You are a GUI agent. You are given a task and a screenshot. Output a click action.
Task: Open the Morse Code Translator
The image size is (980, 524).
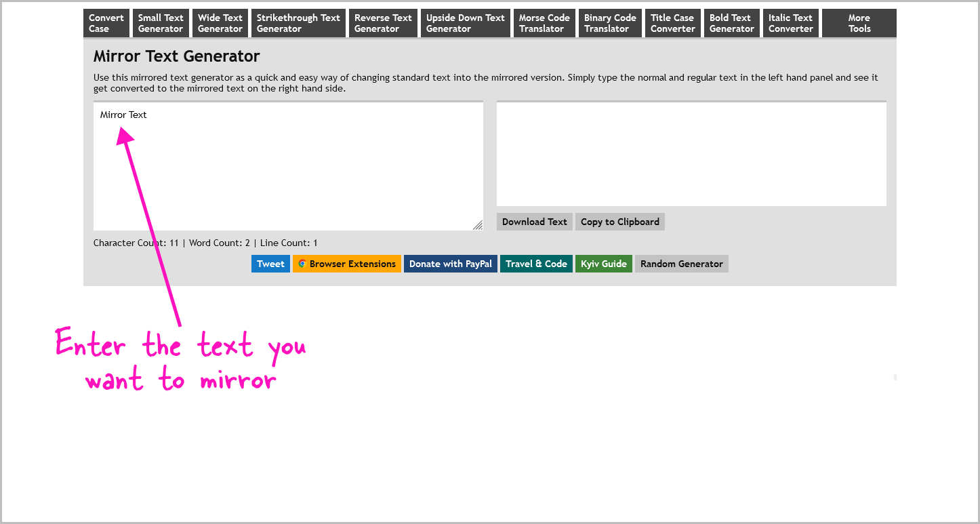tap(544, 22)
